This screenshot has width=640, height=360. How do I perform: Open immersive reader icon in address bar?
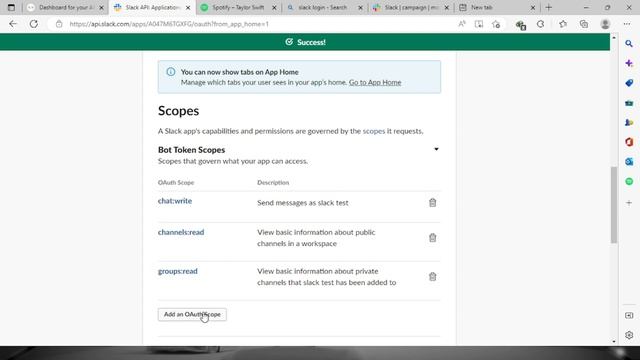(479, 24)
